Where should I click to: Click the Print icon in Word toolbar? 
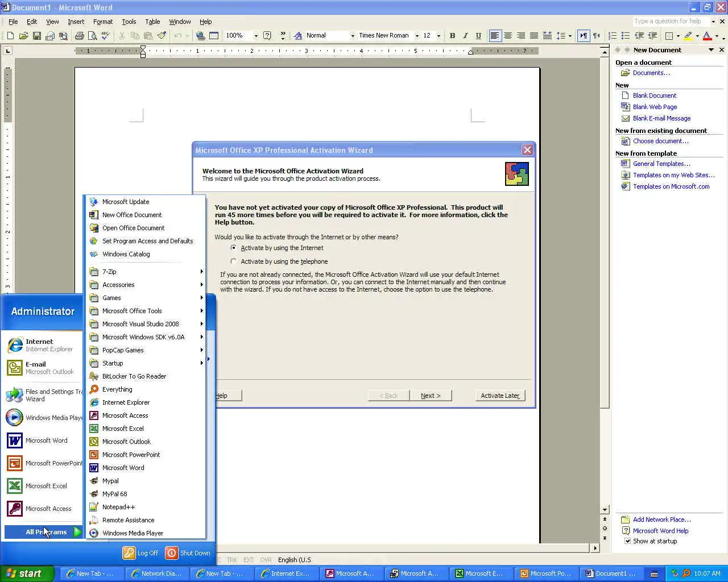[x=79, y=36]
